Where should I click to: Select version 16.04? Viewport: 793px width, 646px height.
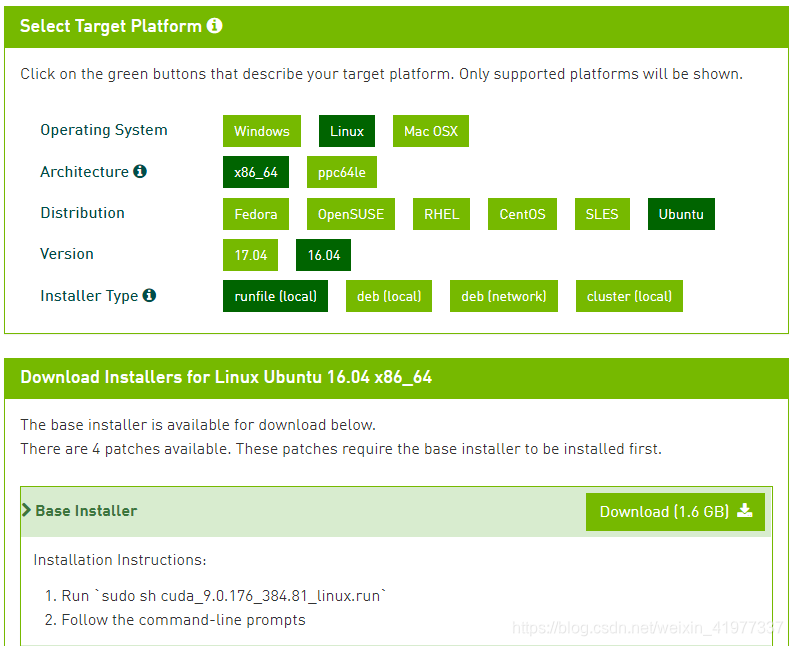(x=324, y=255)
